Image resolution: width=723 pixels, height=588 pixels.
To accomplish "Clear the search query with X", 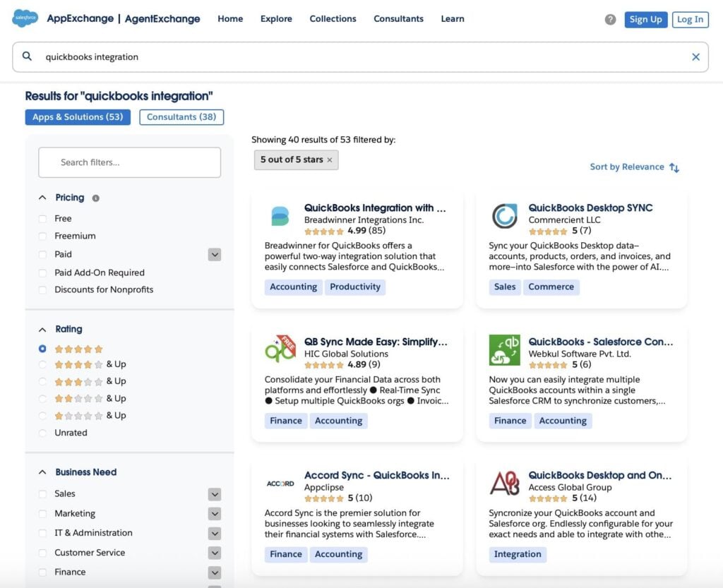I will point(695,56).
